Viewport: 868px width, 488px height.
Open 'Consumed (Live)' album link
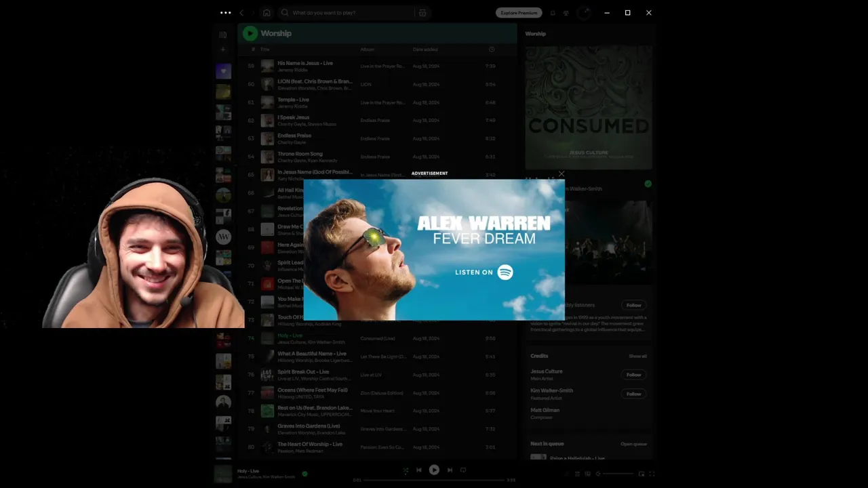[x=378, y=338]
